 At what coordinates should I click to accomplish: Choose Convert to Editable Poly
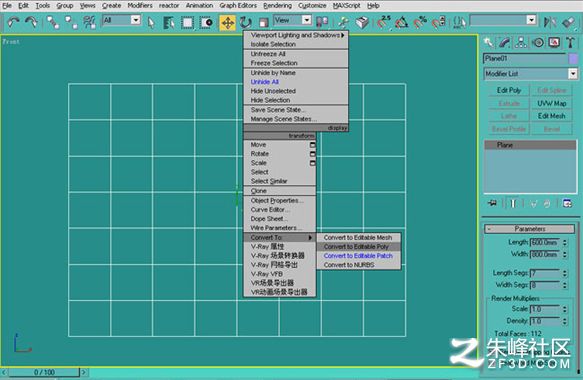[358, 247]
